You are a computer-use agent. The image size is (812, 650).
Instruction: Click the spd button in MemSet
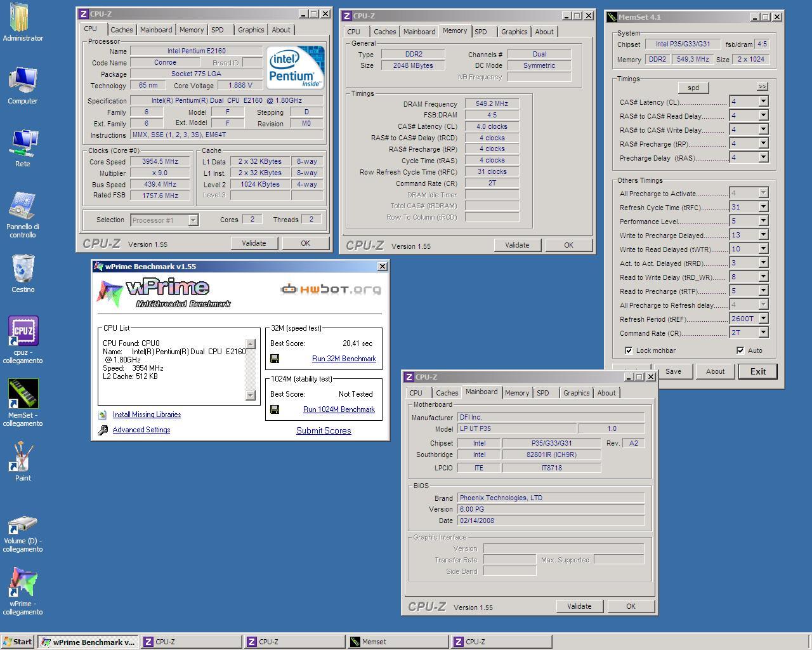tap(693, 88)
